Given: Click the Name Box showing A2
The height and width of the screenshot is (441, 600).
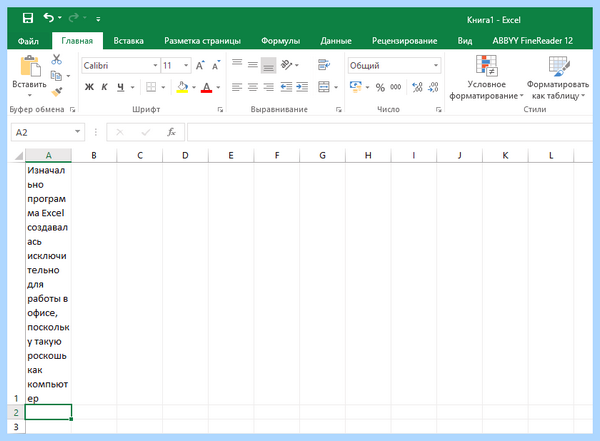Looking at the screenshot, I should click(x=47, y=132).
